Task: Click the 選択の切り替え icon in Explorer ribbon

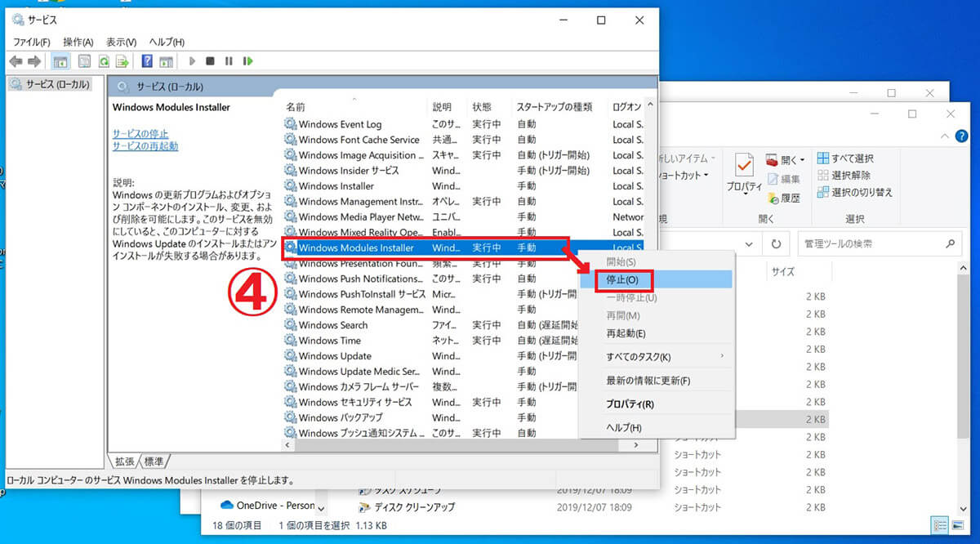Action: [823, 192]
